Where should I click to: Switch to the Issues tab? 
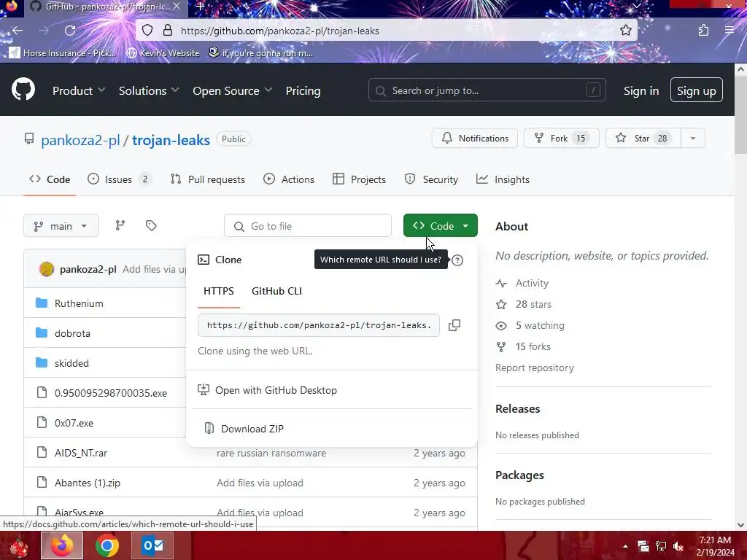click(x=119, y=179)
